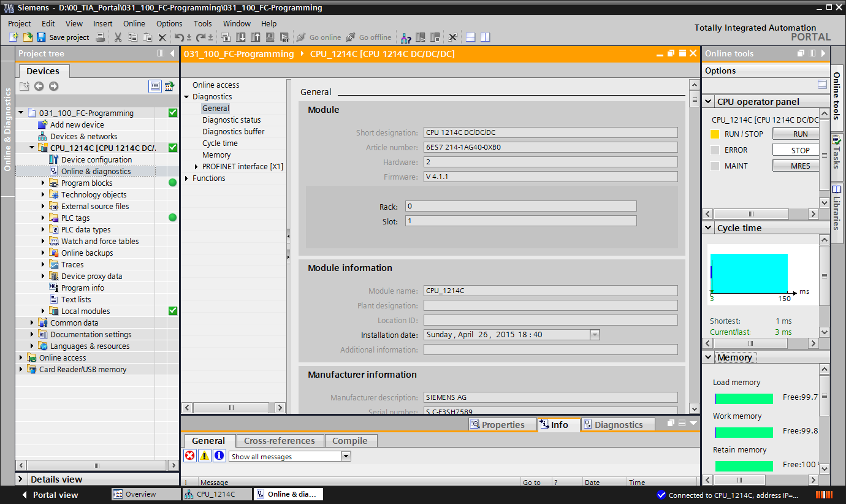Open Device configuration in project tree
This screenshot has height=504, width=846.
pos(96,159)
